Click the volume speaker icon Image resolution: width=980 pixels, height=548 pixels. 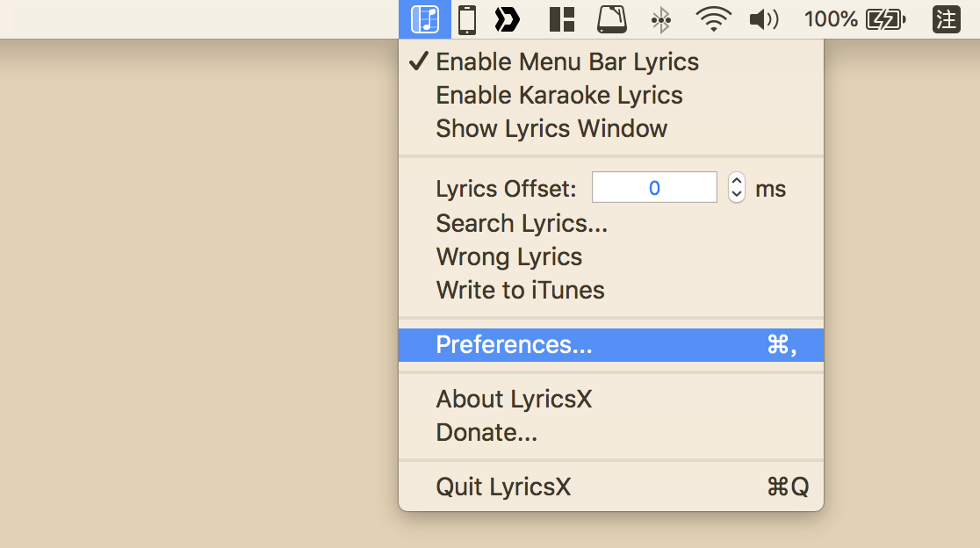764,19
